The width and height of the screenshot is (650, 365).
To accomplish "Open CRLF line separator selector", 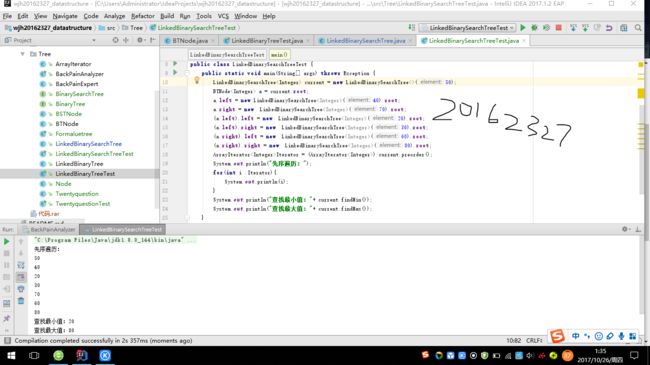I will (534, 341).
